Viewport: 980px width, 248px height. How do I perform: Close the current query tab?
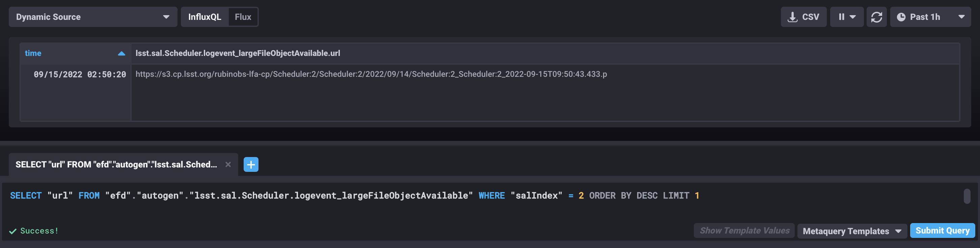(228, 164)
